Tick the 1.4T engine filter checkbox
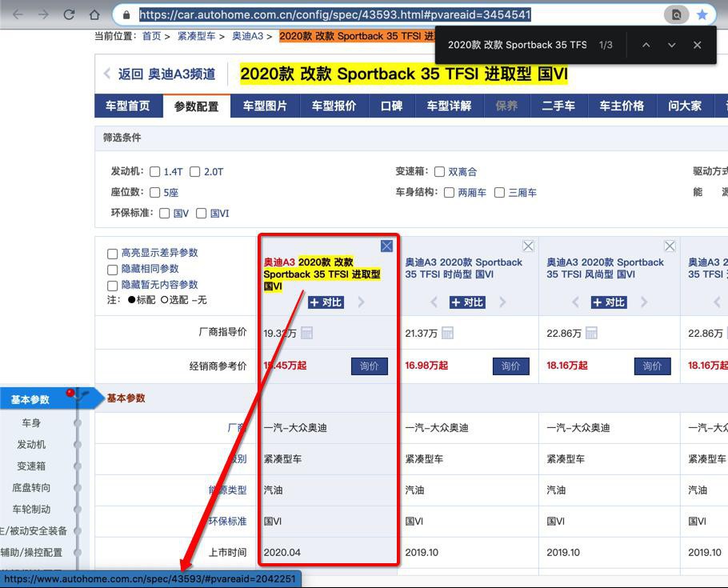 [x=155, y=172]
